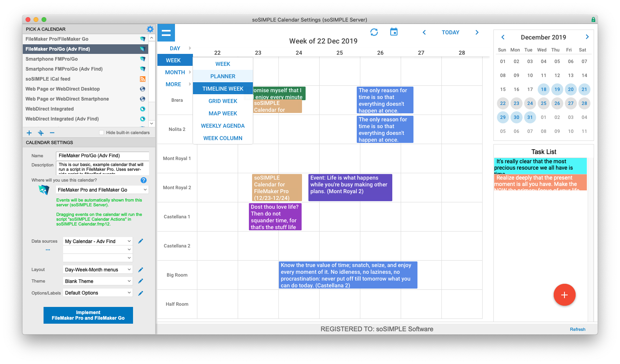This screenshot has height=364, width=620.
Task: Click the Description text field
Action: click(x=102, y=168)
